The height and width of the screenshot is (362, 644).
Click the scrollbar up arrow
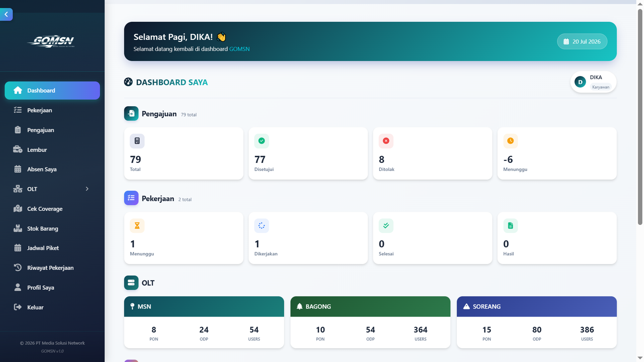pos(640,4)
